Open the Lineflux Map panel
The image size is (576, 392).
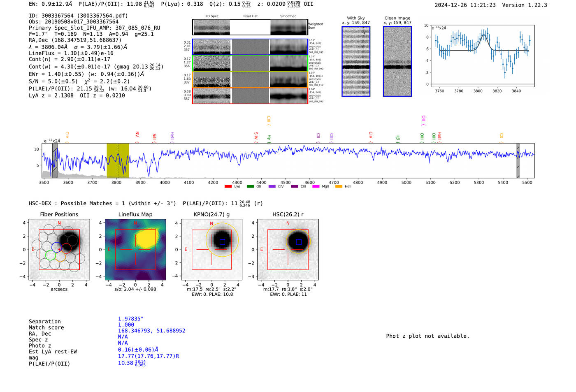(x=135, y=250)
